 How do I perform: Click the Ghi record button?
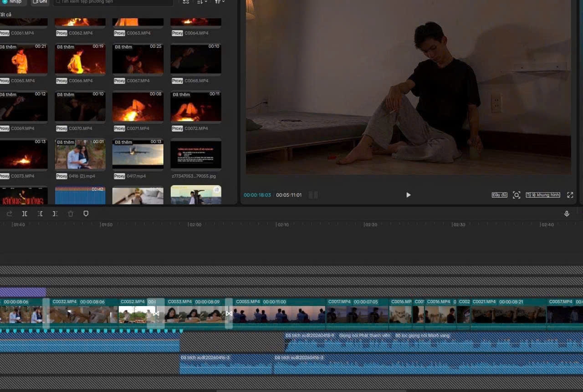40,2
